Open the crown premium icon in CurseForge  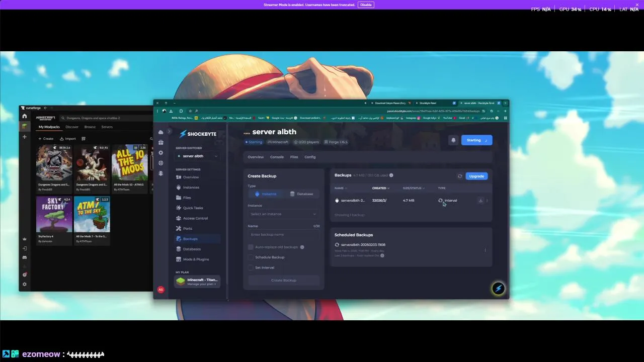coord(24,239)
